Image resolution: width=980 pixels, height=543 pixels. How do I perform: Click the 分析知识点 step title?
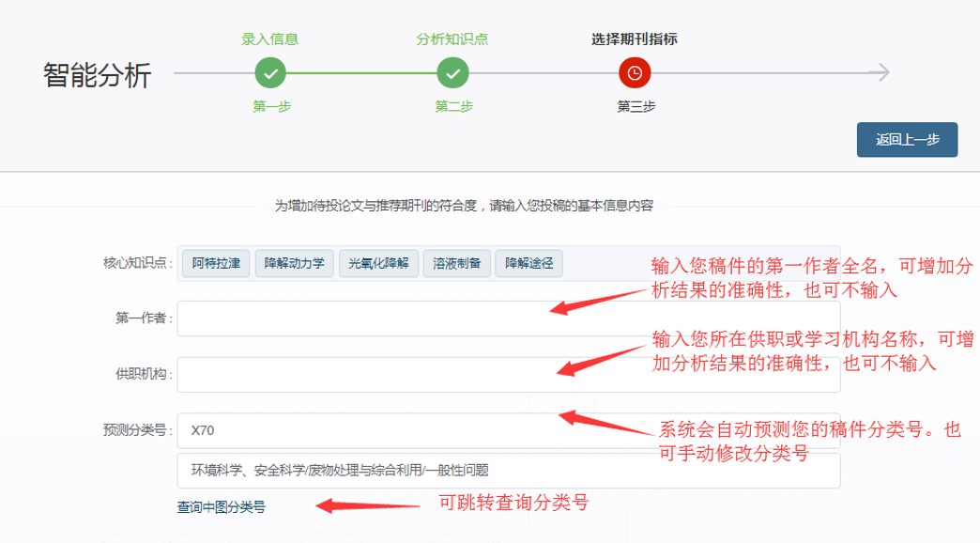click(x=452, y=39)
